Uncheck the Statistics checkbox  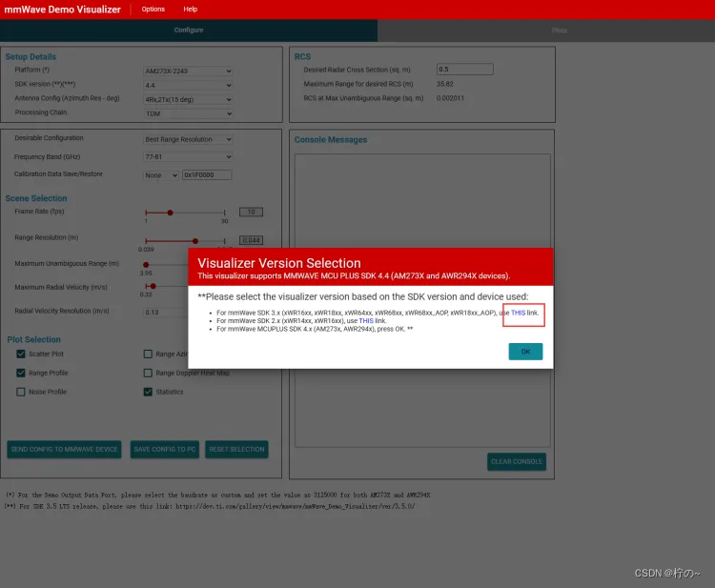click(x=148, y=392)
